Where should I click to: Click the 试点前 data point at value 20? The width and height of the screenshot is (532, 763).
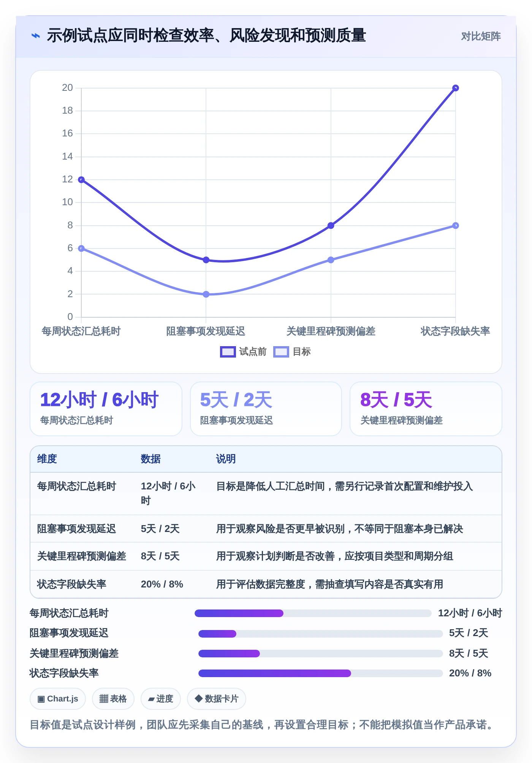pyautogui.click(x=456, y=88)
